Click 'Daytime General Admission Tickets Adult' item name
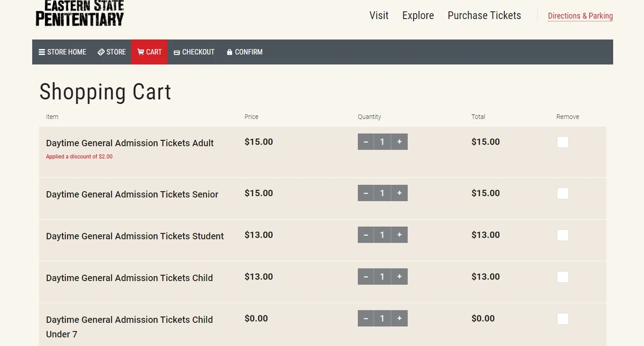 (x=130, y=143)
